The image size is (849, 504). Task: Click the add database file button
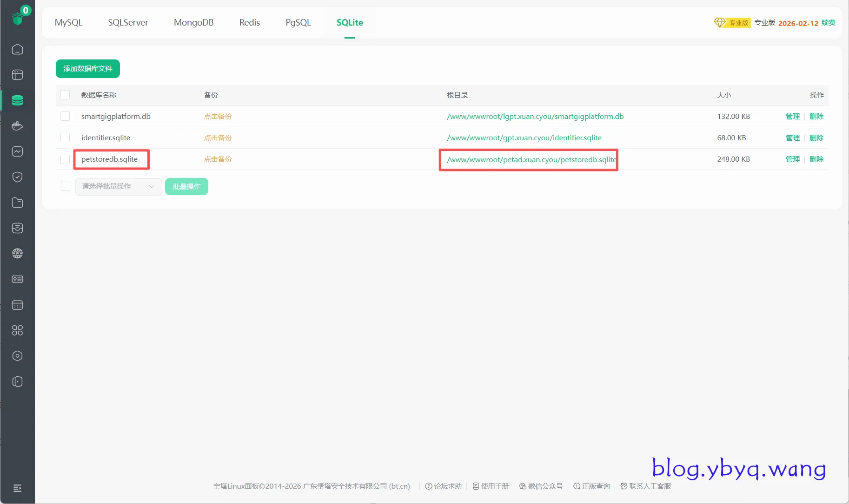tap(87, 69)
